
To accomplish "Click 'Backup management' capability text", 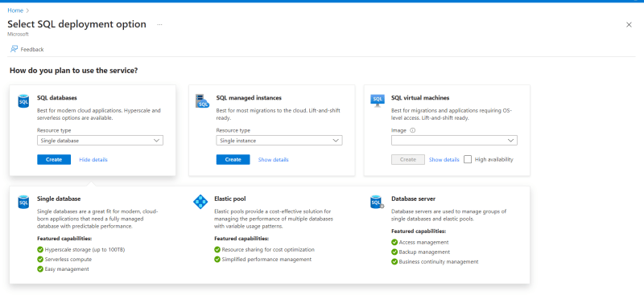I will coord(424,252).
